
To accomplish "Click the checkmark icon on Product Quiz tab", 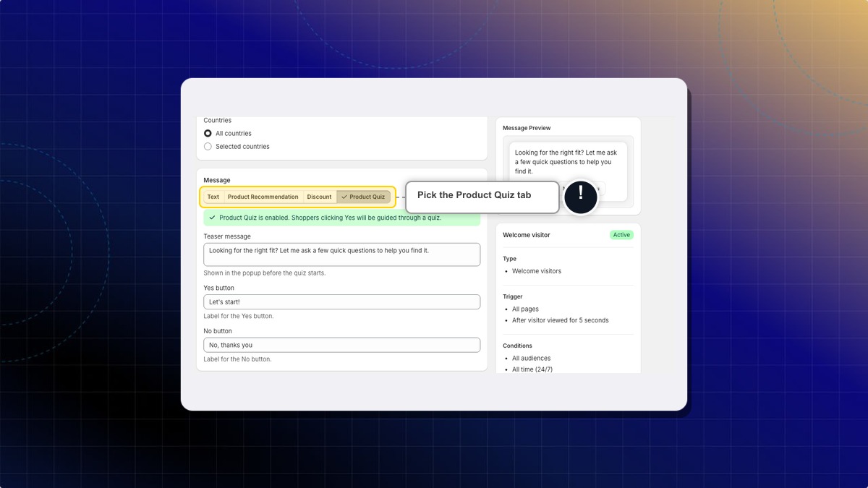I will [344, 197].
